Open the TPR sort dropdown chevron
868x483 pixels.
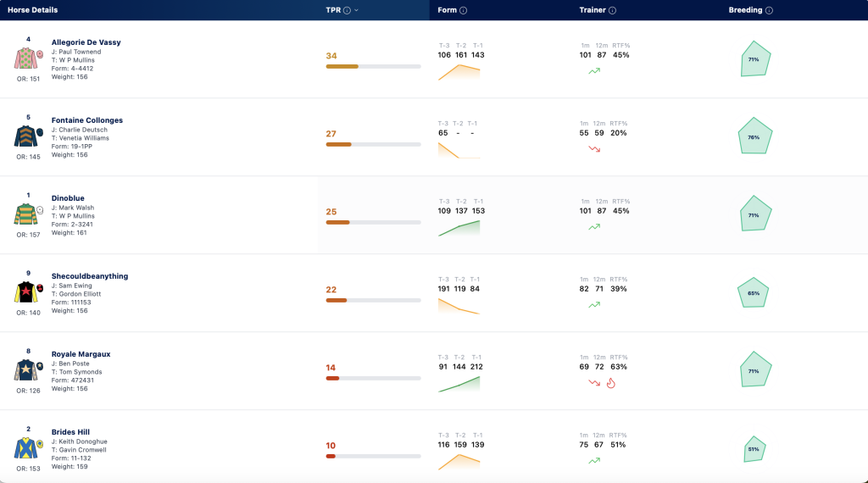[x=356, y=10]
